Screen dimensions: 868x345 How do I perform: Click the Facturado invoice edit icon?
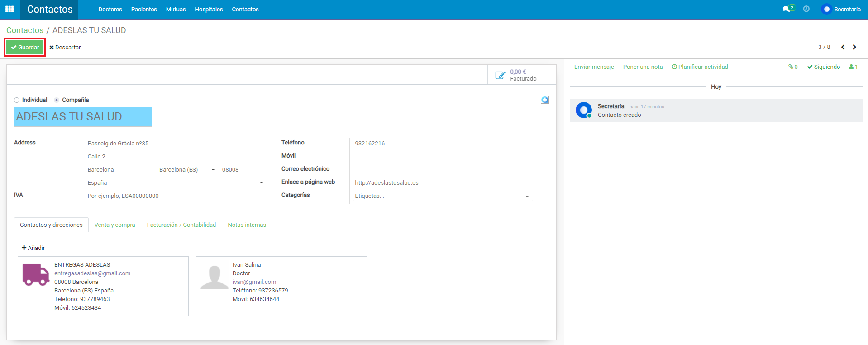pyautogui.click(x=500, y=75)
